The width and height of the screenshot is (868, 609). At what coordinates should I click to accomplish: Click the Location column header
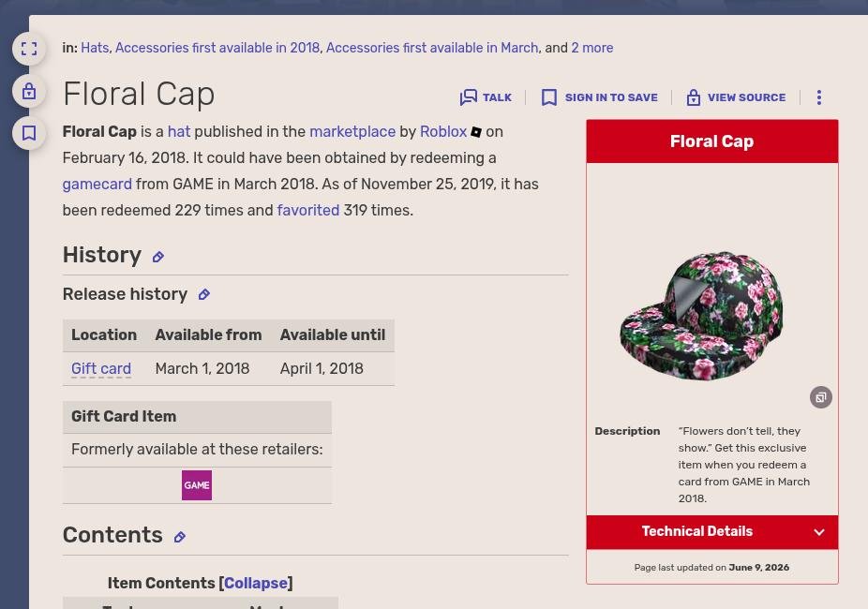[x=104, y=334]
